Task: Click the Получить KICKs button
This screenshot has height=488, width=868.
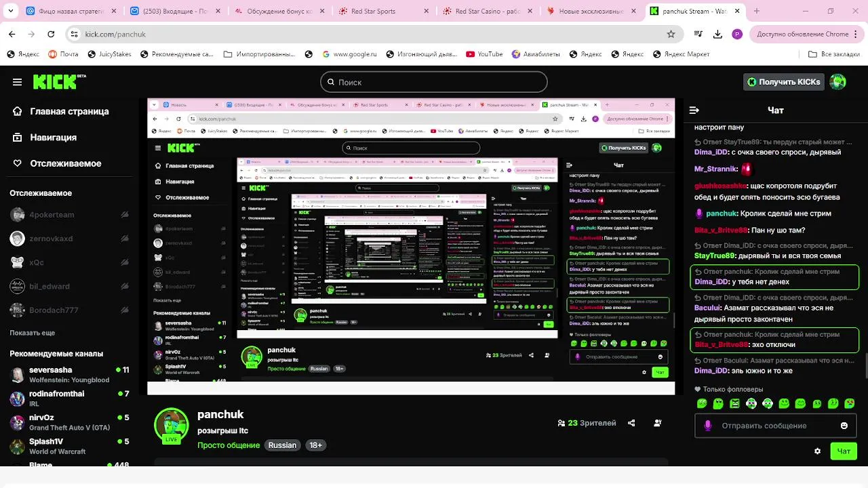Action: click(784, 82)
